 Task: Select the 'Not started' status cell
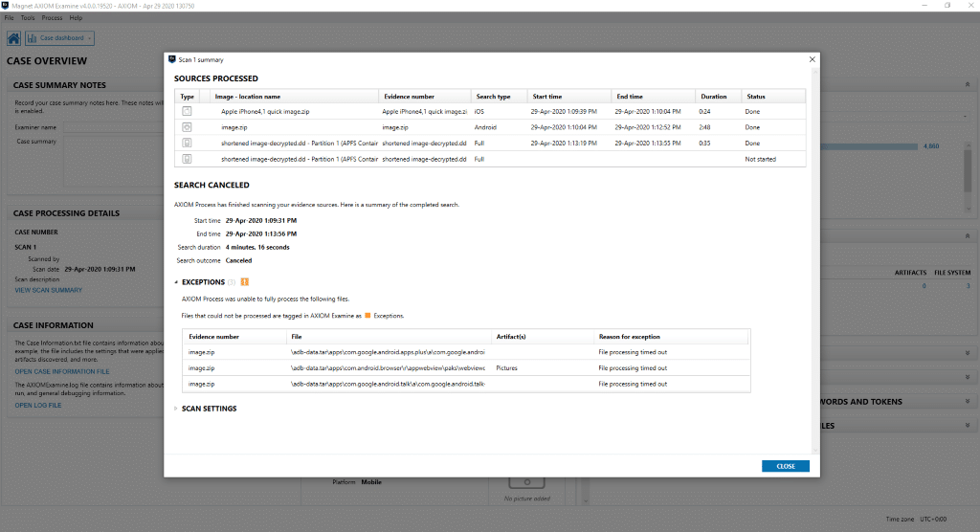760,160
